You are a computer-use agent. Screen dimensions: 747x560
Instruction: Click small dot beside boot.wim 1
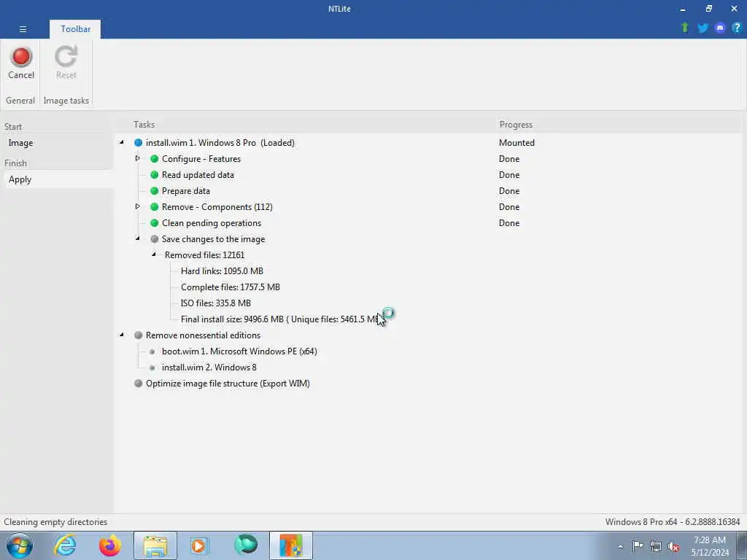(152, 352)
